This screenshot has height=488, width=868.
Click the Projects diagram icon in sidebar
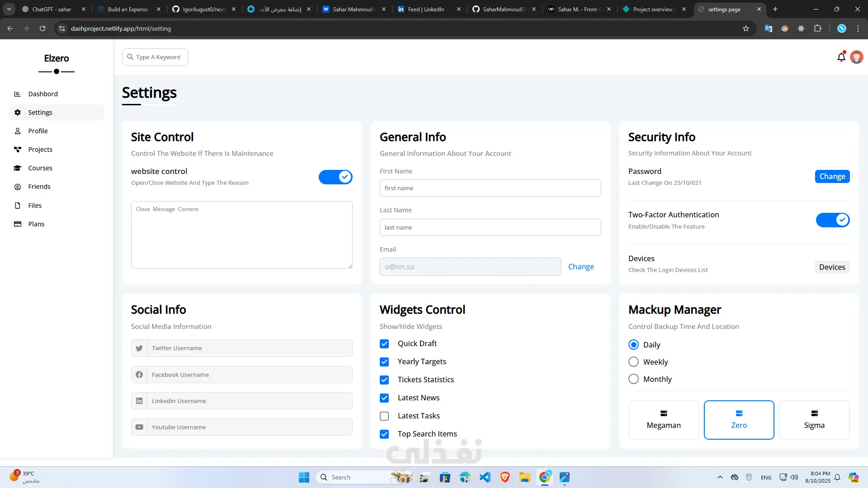click(x=18, y=150)
